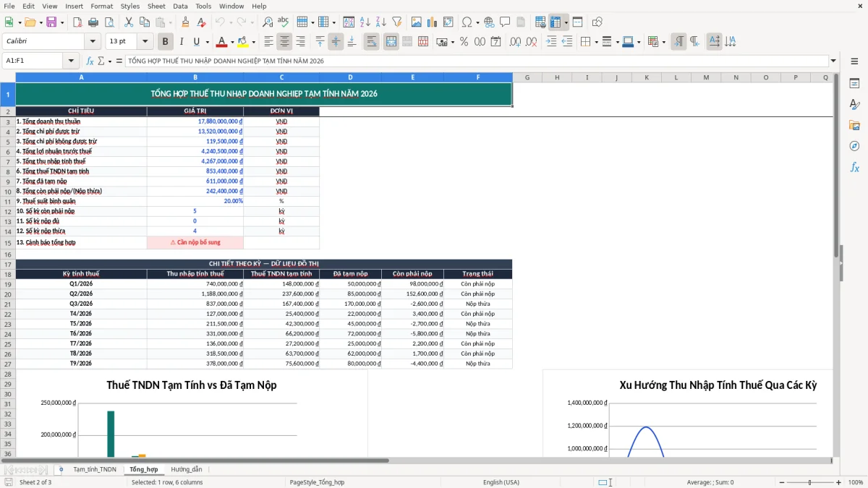Toggle the Left-To-Right paragraph direction button
The image size is (868, 488).
678,42
